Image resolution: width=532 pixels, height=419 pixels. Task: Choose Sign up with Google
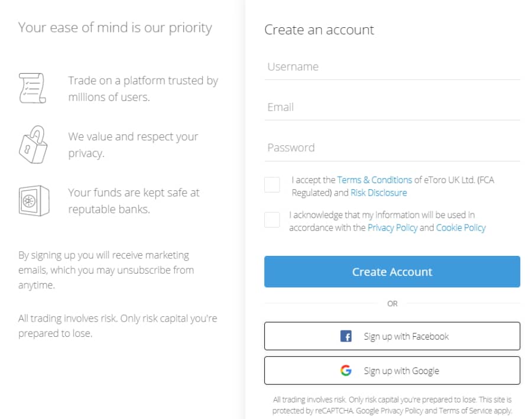pyautogui.click(x=392, y=371)
